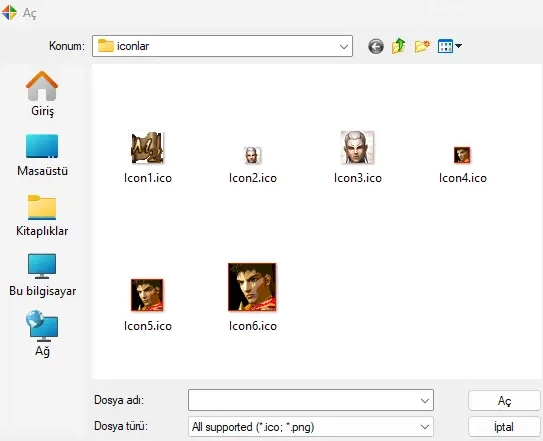543x441 pixels.
Task: Expand the Konum folder dropdown
Action: [344, 46]
